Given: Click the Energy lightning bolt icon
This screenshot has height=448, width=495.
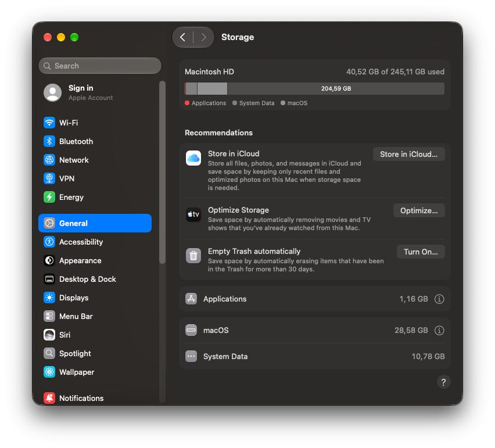Looking at the screenshot, I should tap(49, 197).
